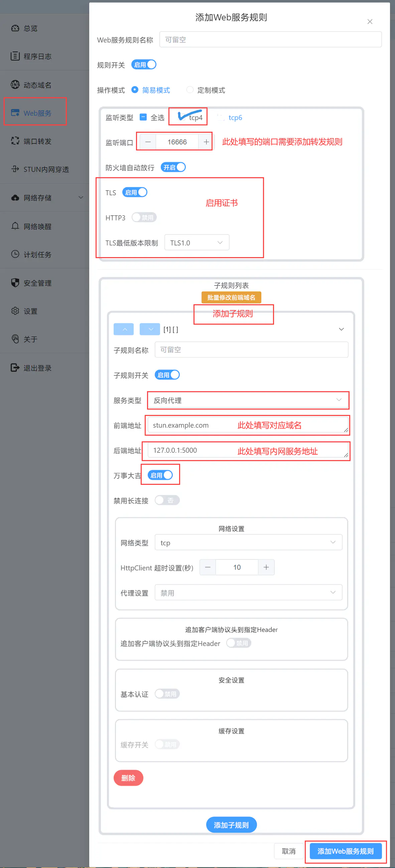Open the TLS minimum version dropdown
The image size is (395, 868).
[196, 243]
